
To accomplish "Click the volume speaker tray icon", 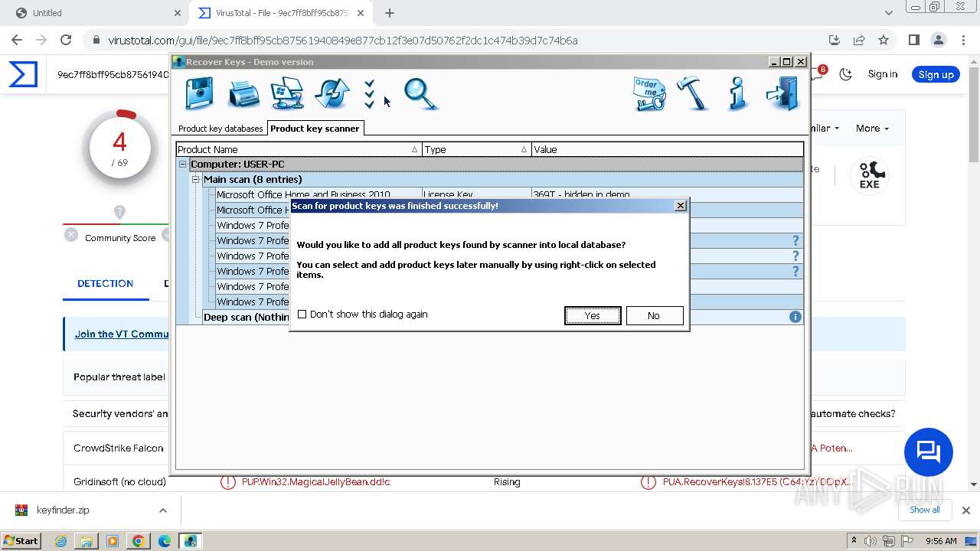I will pyautogui.click(x=871, y=541).
